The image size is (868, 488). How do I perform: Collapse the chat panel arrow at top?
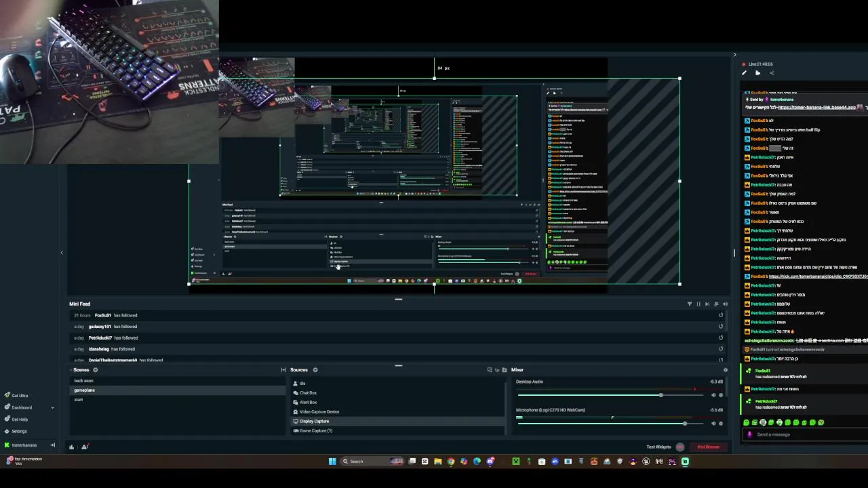coord(734,55)
